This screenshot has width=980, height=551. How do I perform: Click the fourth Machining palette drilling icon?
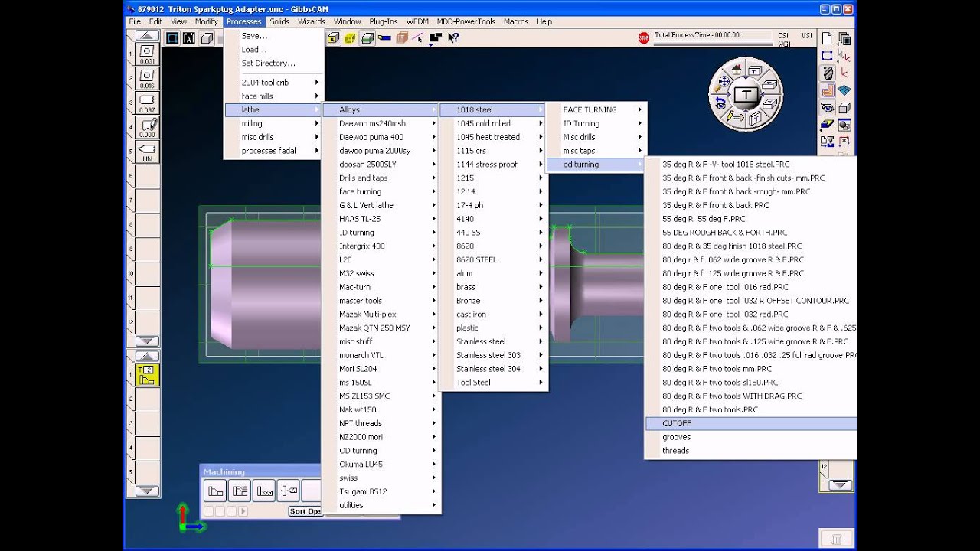(x=288, y=491)
